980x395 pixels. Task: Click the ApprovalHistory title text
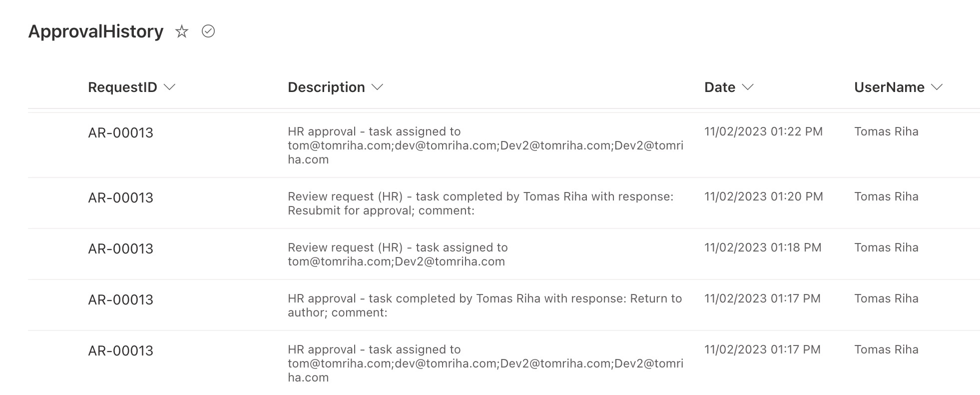[x=95, y=31]
